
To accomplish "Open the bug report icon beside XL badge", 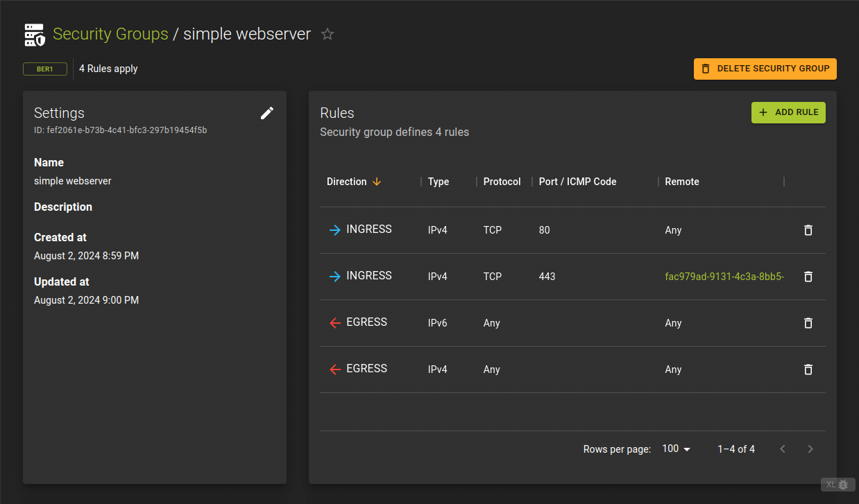I will pyautogui.click(x=844, y=485).
